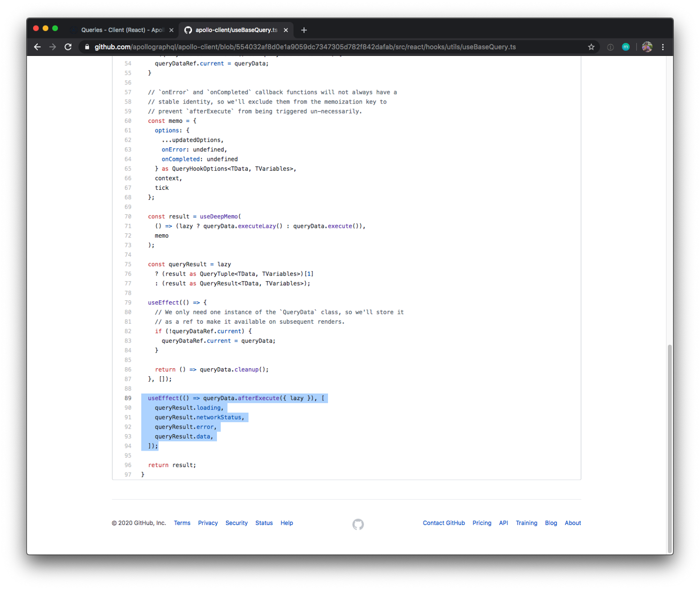Open a new browser tab
700x590 pixels.
pos(303,30)
